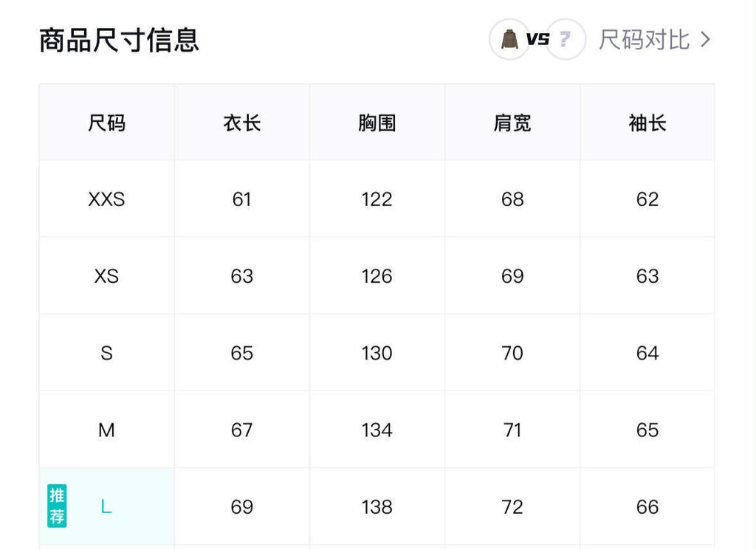Select the 尺码 column header
Image resolution: width=756 pixels, height=550 pixels.
point(106,123)
